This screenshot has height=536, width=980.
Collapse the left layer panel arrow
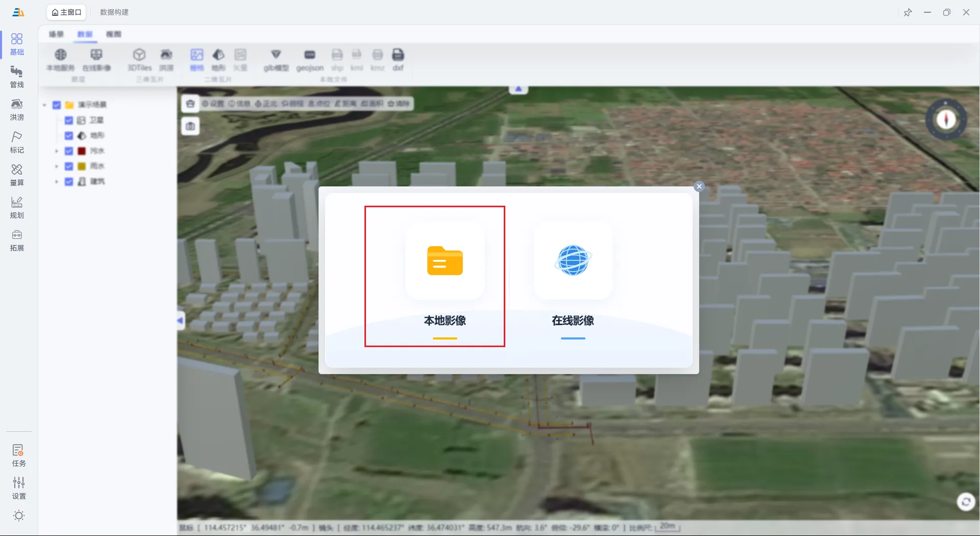coord(181,321)
